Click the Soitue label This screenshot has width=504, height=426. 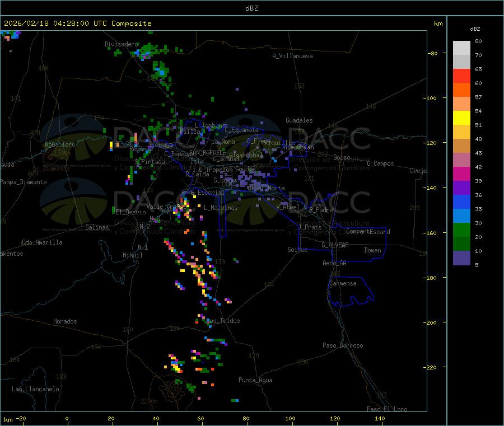(x=298, y=250)
